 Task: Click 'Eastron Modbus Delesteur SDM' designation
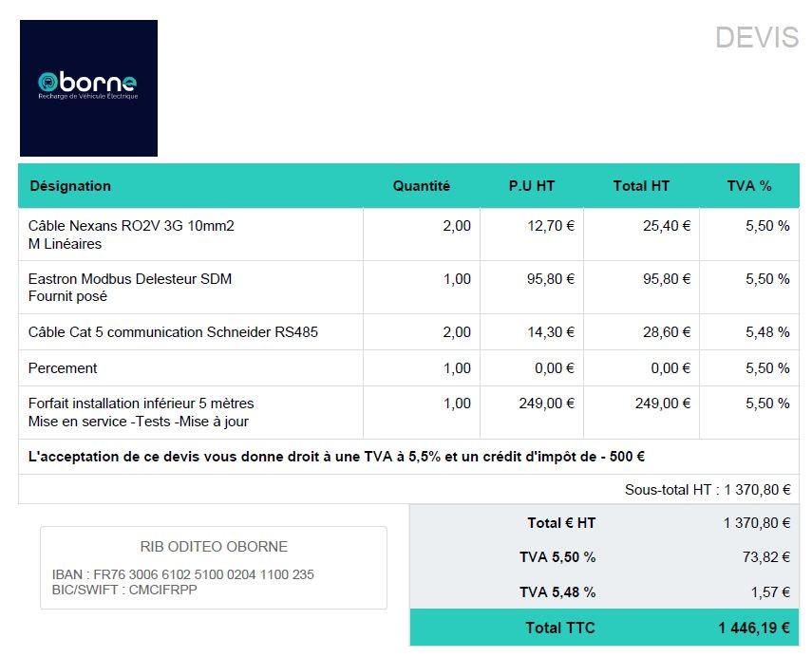tap(130, 279)
